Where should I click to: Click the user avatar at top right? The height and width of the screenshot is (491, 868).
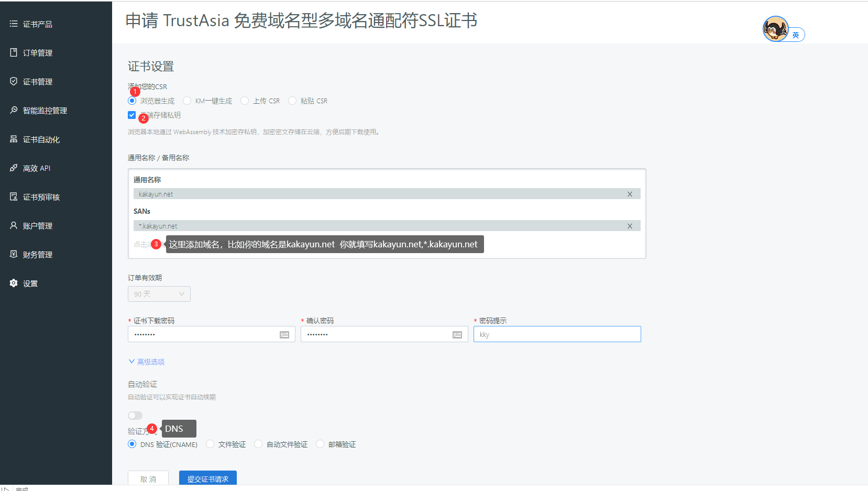(x=775, y=29)
